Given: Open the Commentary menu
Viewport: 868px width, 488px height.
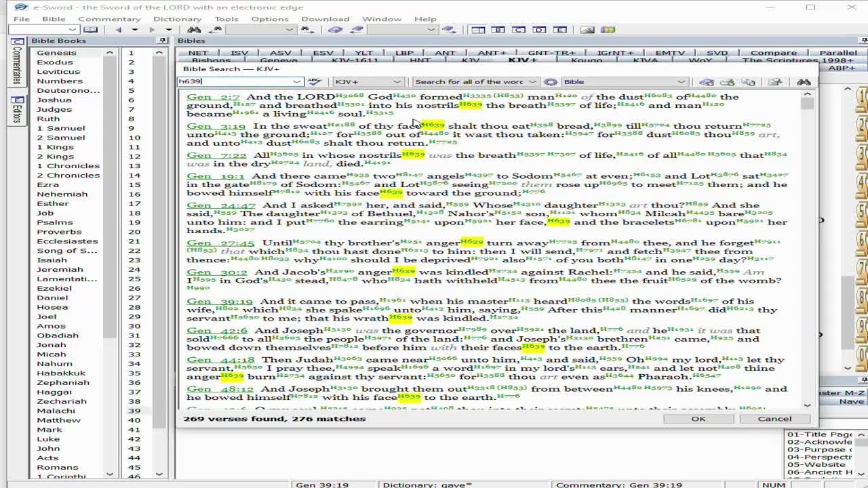Looking at the screenshot, I should [109, 19].
